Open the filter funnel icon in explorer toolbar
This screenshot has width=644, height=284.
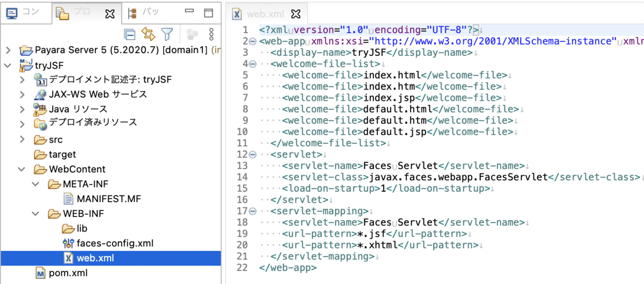pos(167,34)
